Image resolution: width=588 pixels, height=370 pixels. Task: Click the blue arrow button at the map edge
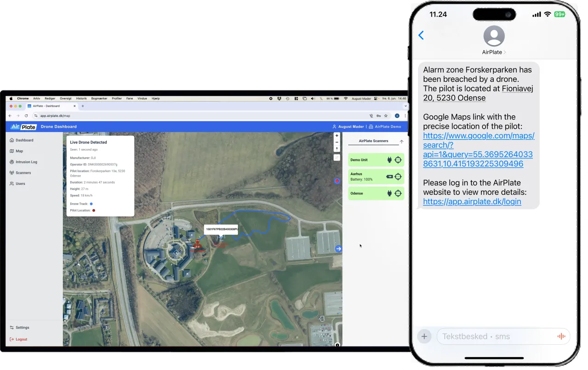coord(339,249)
